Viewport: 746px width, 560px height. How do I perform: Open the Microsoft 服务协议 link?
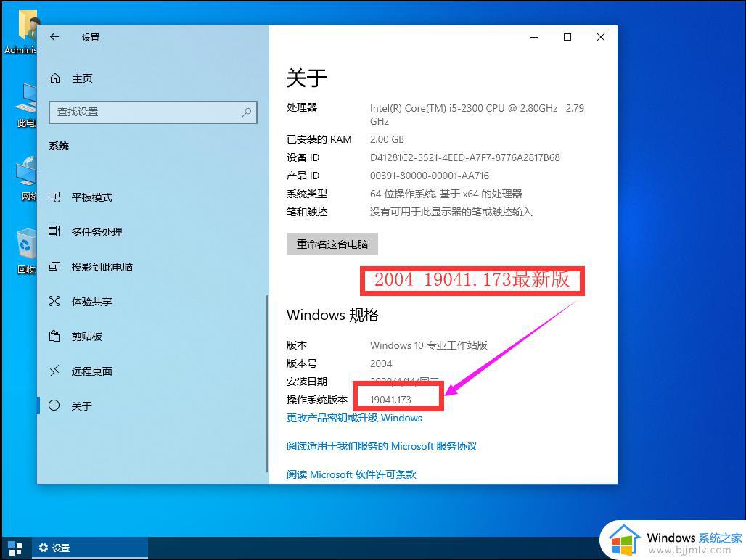pyautogui.click(x=382, y=446)
